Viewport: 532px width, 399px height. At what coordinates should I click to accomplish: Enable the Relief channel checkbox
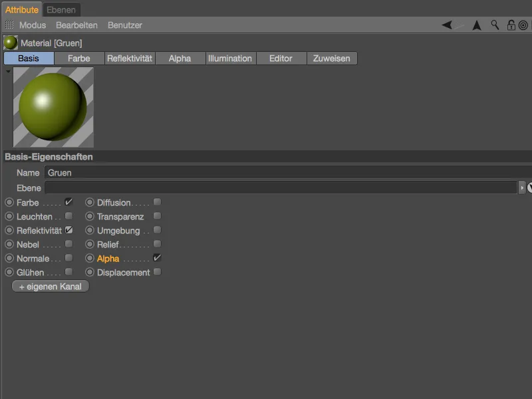pos(157,244)
